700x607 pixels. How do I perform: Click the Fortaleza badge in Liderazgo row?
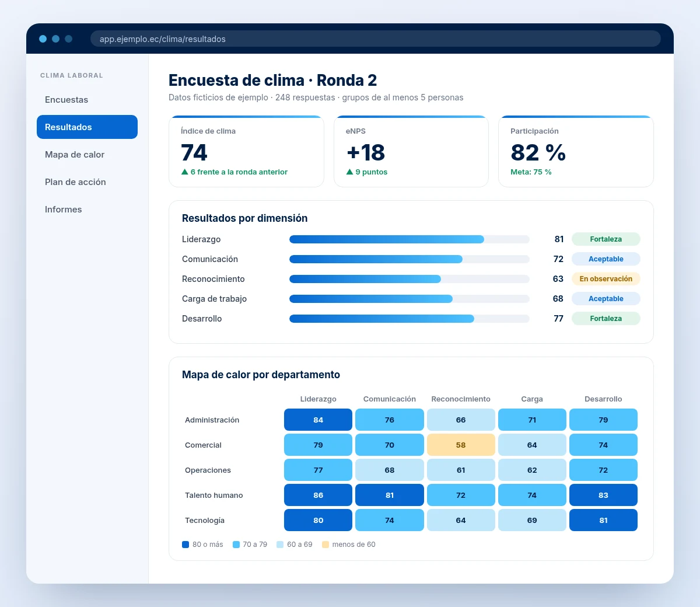click(x=606, y=239)
